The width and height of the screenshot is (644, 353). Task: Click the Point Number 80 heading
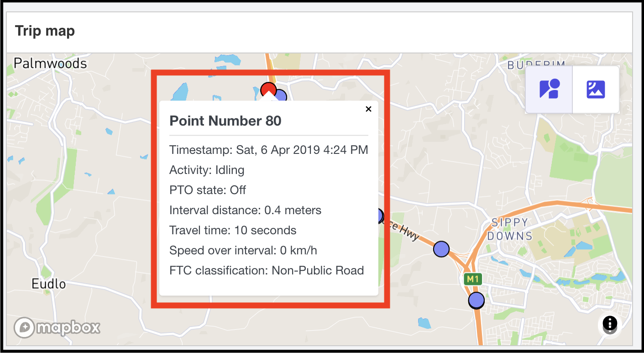click(x=225, y=121)
